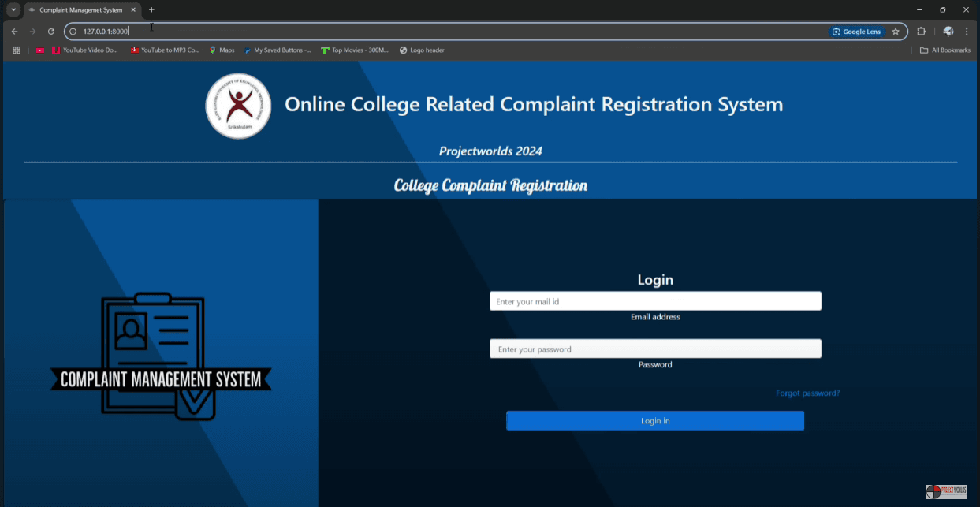Open the Extensions puzzle icon
Viewport: 980px width, 507px height.
(921, 32)
